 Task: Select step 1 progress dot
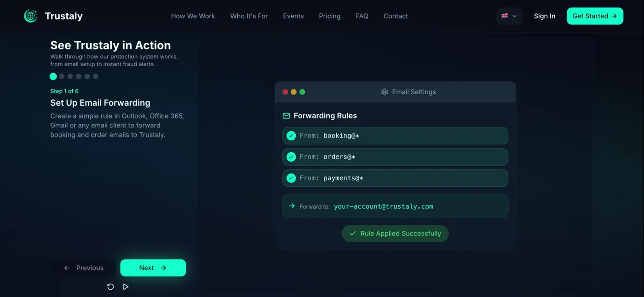point(53,76)
